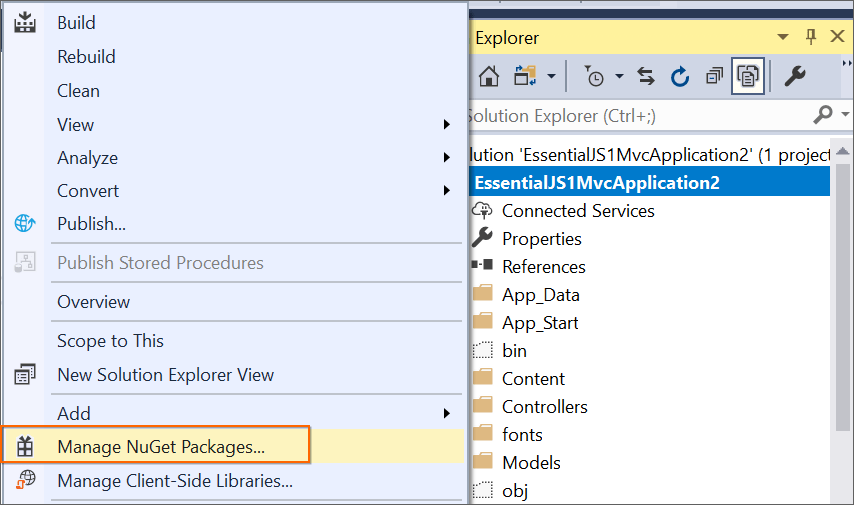Click the References node icon

(483, 265)
